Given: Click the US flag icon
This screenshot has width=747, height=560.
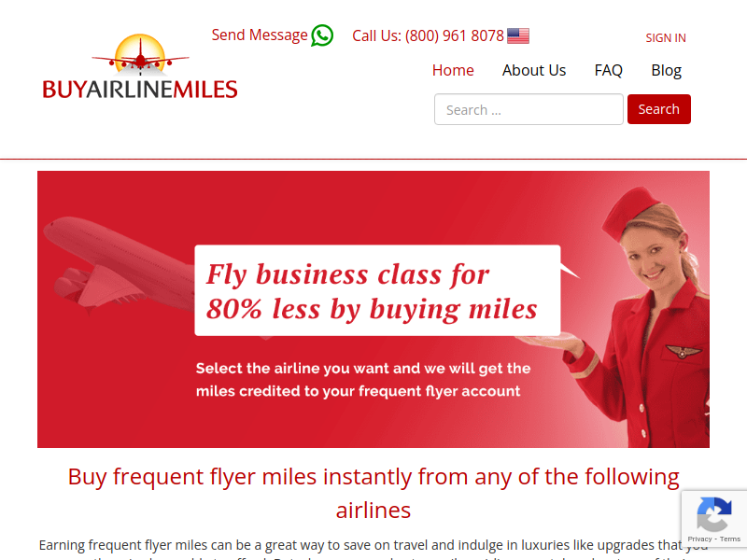Looking at the screenshot, I should pyautogui.click(x=518, y=36).
